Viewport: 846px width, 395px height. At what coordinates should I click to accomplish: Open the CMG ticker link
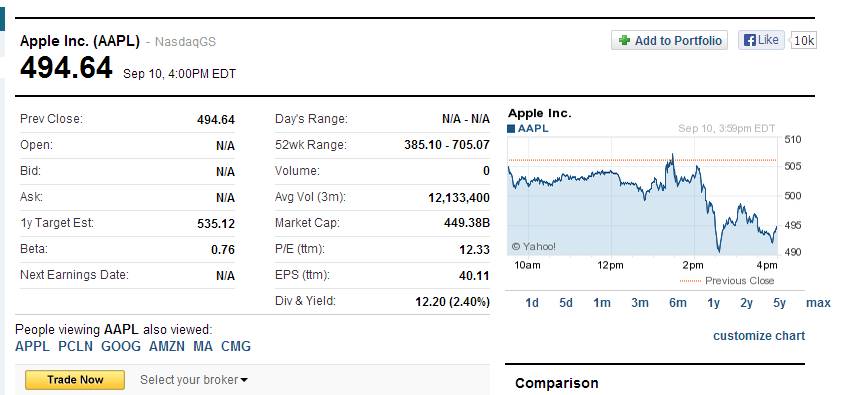236,346
